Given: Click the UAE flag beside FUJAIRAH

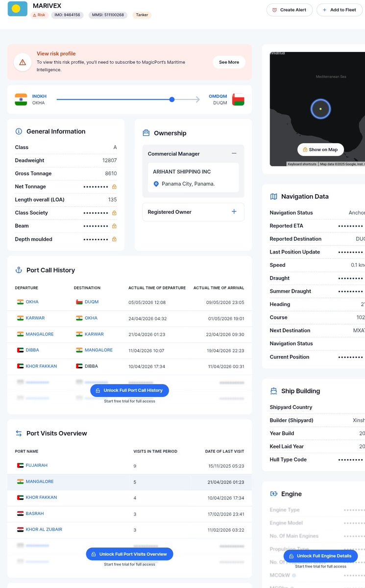Looking at the screenshot, I should pos(20,465).
